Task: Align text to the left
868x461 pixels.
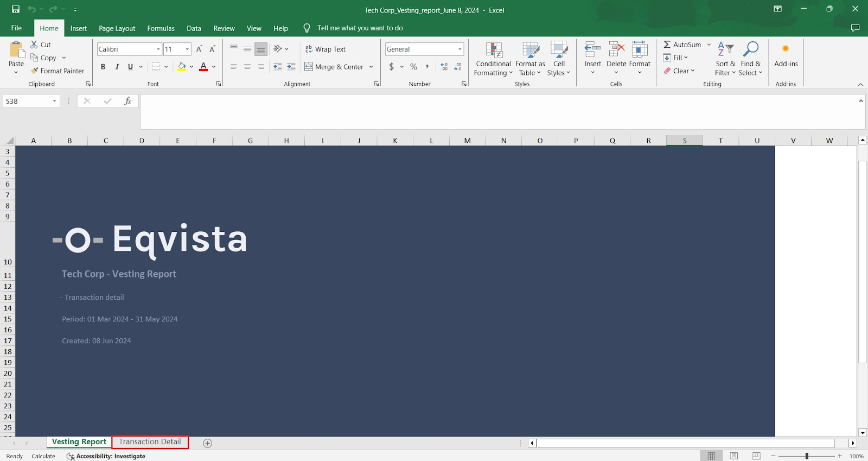Action: click(x=234, y=66)
